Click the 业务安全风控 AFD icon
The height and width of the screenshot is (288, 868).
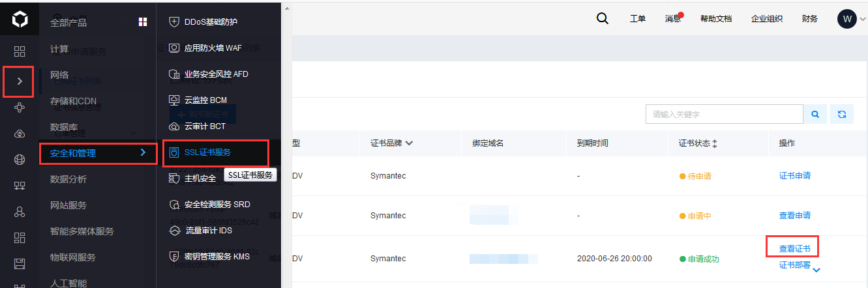click(174, 74)
